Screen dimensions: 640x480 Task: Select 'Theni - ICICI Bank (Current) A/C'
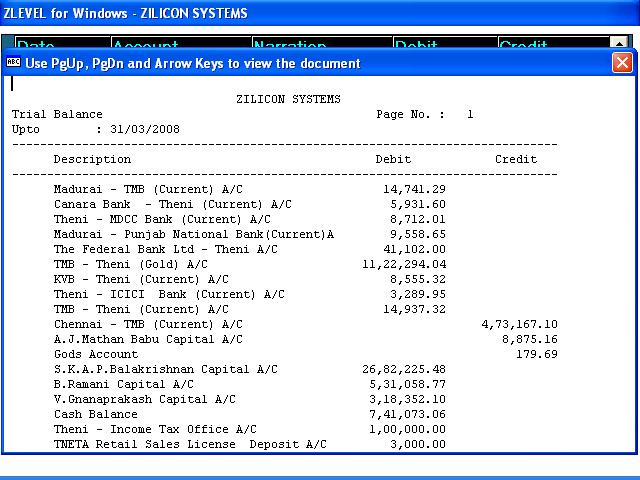(169, 294)
